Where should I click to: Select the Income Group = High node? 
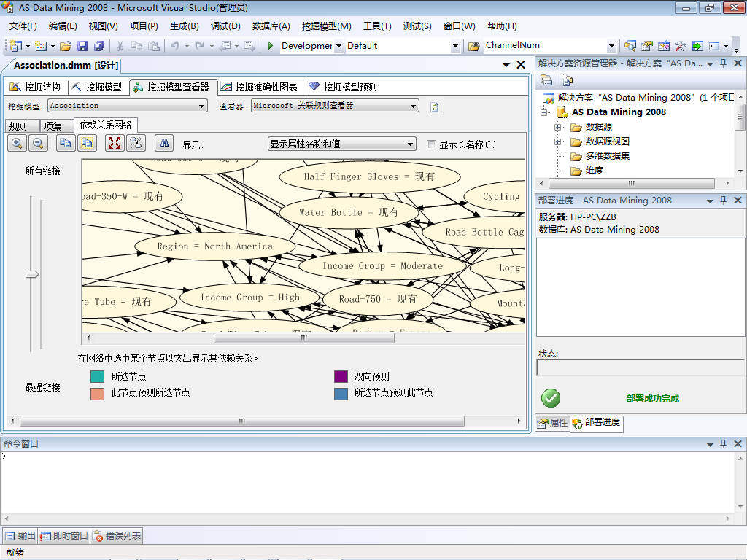coord(250,297)
